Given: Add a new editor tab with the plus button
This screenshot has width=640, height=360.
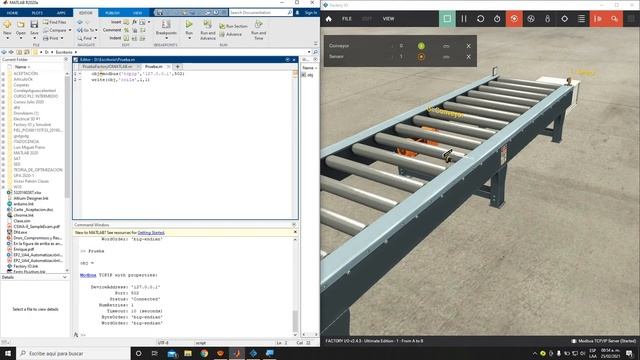Looking at the screenshot, I should click(178, 66).
